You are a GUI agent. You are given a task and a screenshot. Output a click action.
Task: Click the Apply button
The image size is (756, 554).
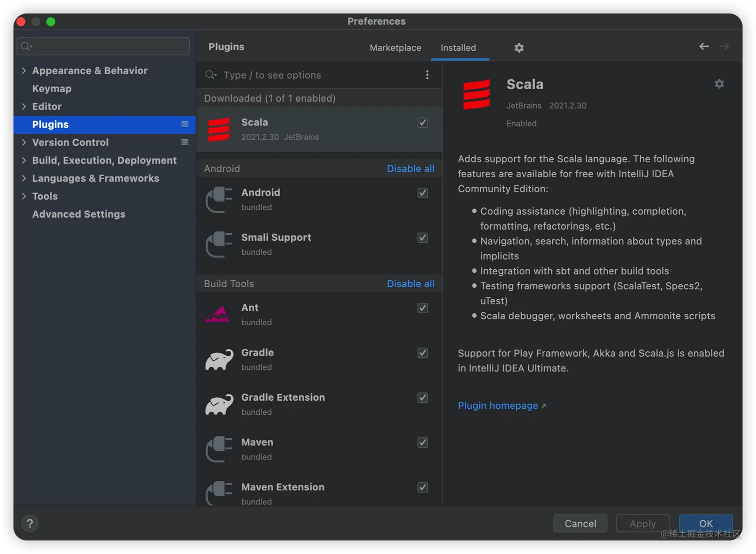[x=643, y=523]
